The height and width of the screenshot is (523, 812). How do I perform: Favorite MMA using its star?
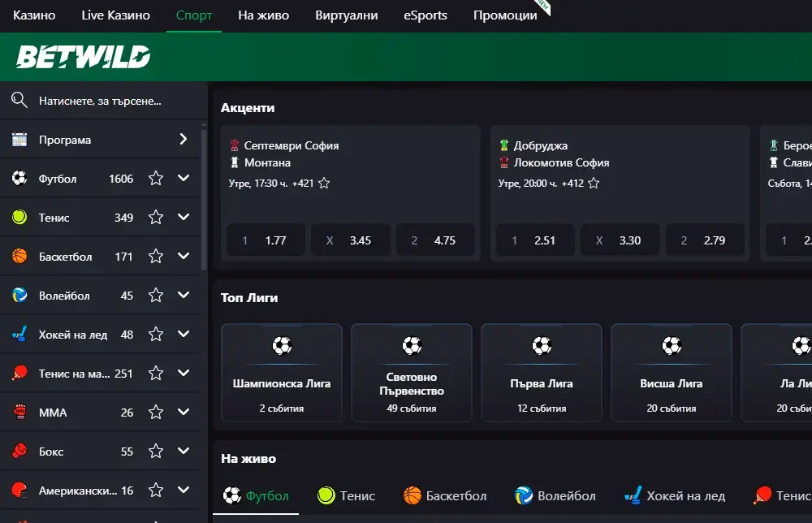156,413
